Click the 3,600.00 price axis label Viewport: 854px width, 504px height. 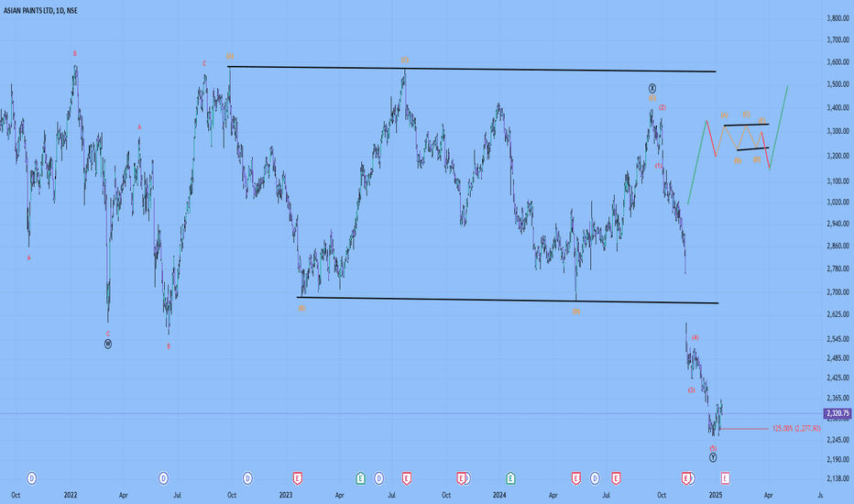[x=838, y=62]
